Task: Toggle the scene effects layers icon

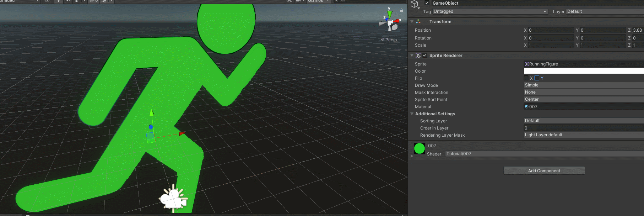Action: click(x=76, y=1)
